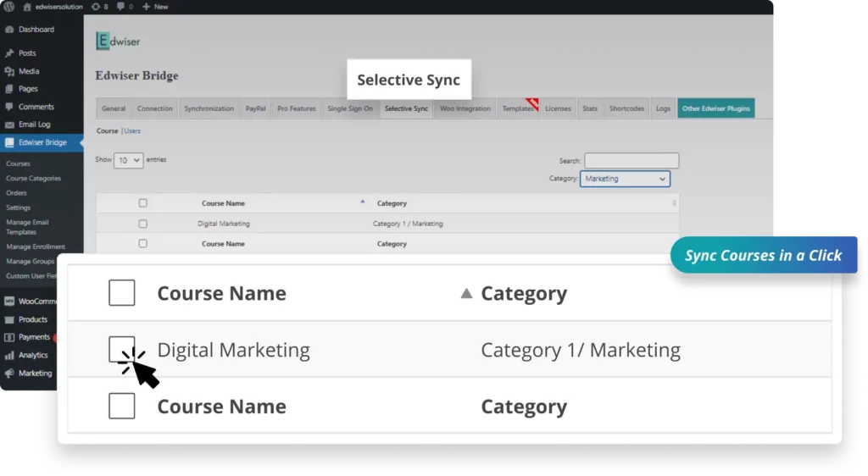
Task: Click the Category 1 / Marketing cell
Action: (x=408, y=224)
